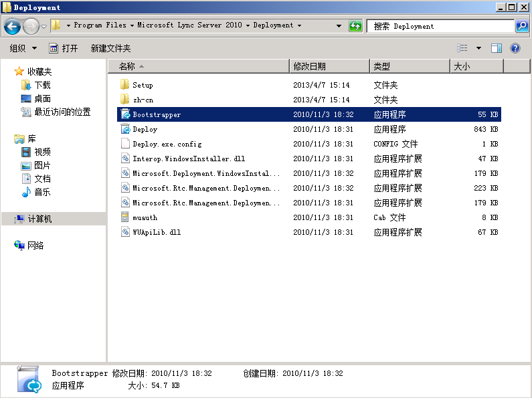532x398 pixels.
Task: Refresh the folder with green arrows button
Action: (355, 26)
